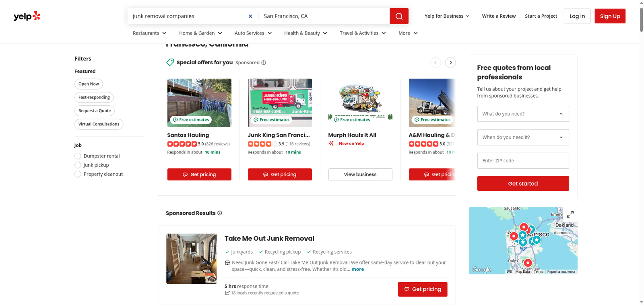Open the Murph Hauls It All cartoon image

pos(360,103)
